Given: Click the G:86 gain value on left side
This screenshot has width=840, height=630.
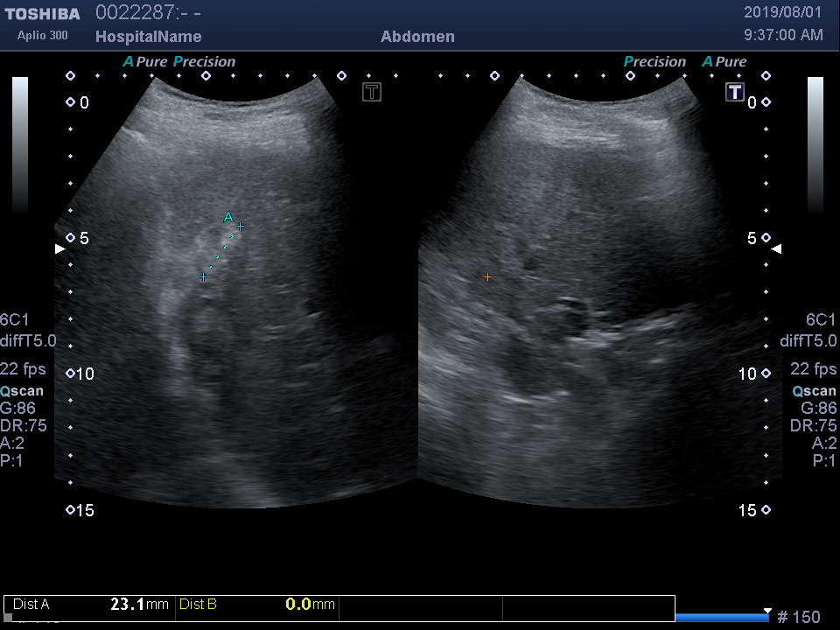Looking at the screenshot, I should click(17, 409).
